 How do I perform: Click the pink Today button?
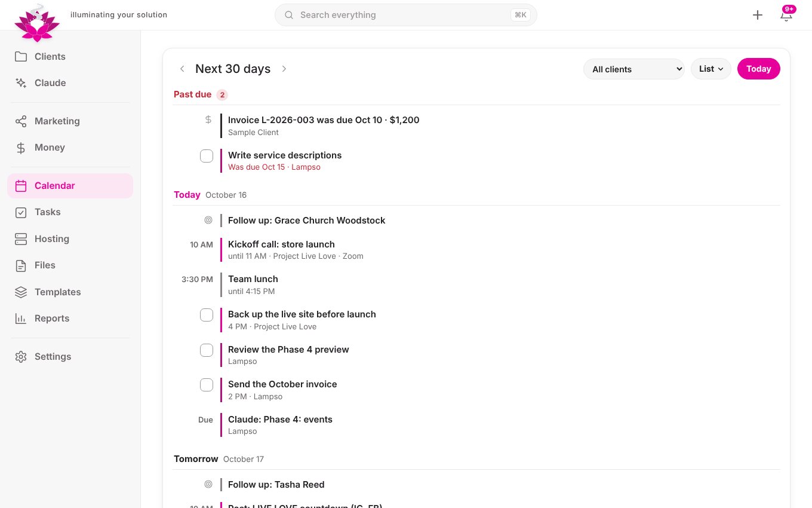[x=759, y=69]
